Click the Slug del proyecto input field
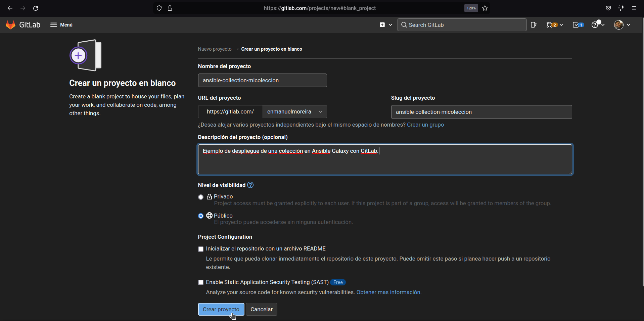 point(481,112)
